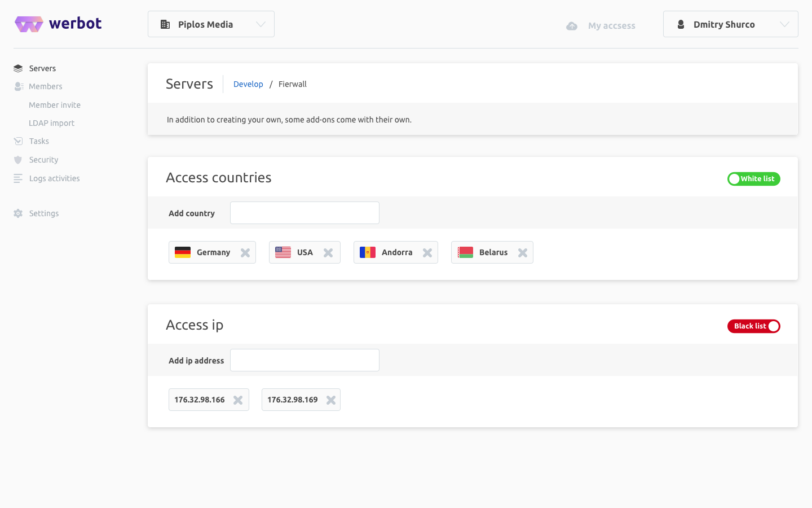The image size is (812, 508).
Task: Click the 'In addition to creating your own' description
Action: pos(289,120)
